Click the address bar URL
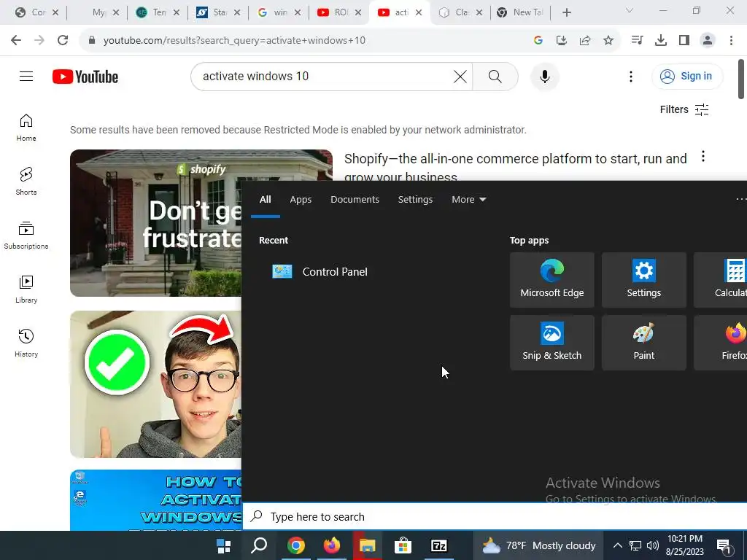This screenshot has height=560, width=747. point(234,41)
